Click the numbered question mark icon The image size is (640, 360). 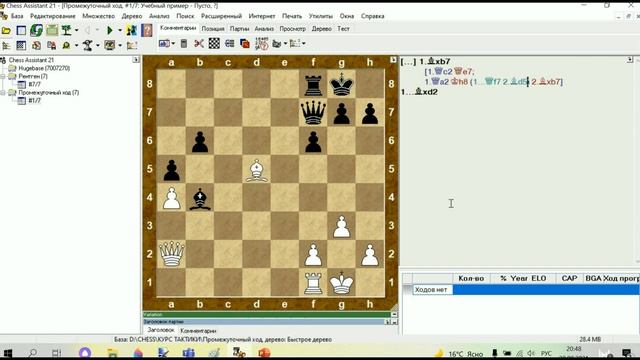point(262,44)
